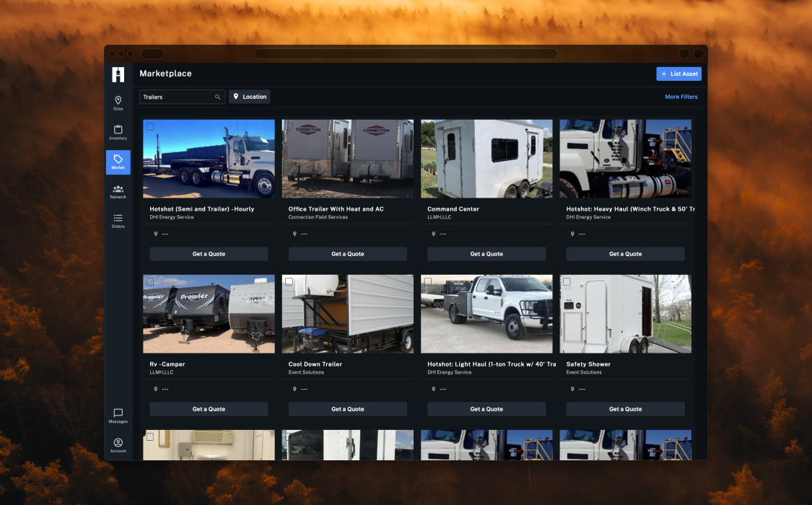Select checkbox on Rv -Camper image
Screen dimensions: 812x505
[150, 281]
